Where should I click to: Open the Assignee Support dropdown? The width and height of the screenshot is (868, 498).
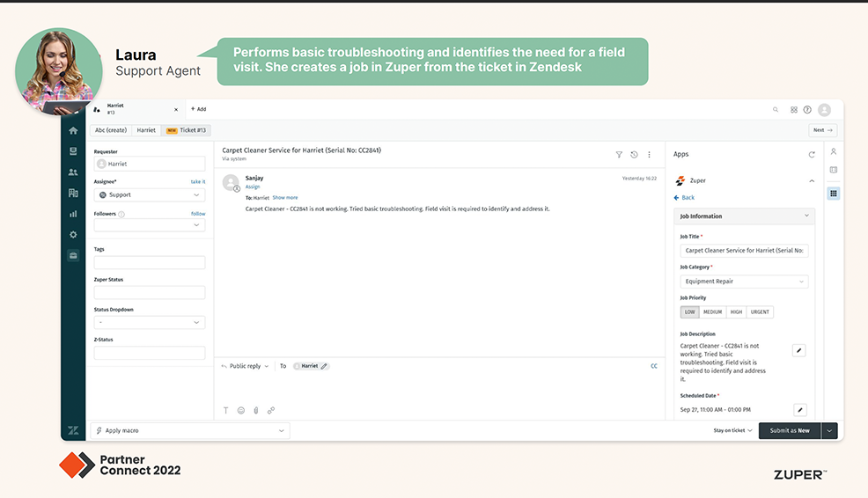click(x=150, y=194)
